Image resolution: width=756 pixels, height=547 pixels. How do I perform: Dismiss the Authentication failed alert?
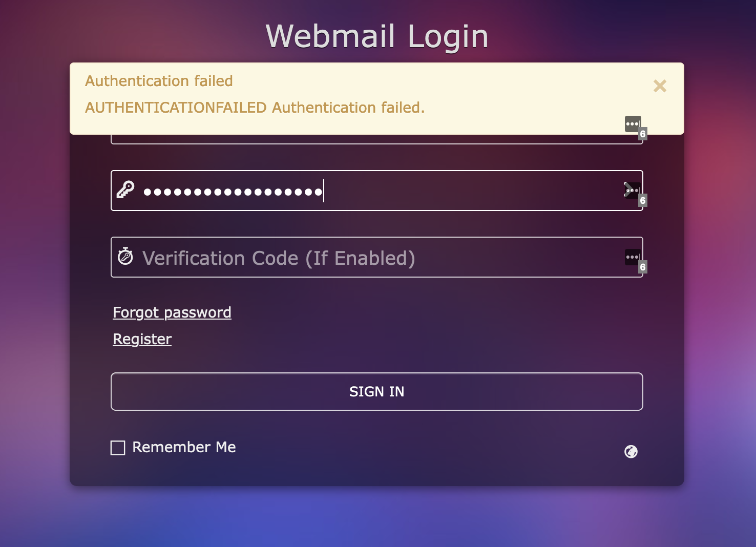(x=660, y=86)
